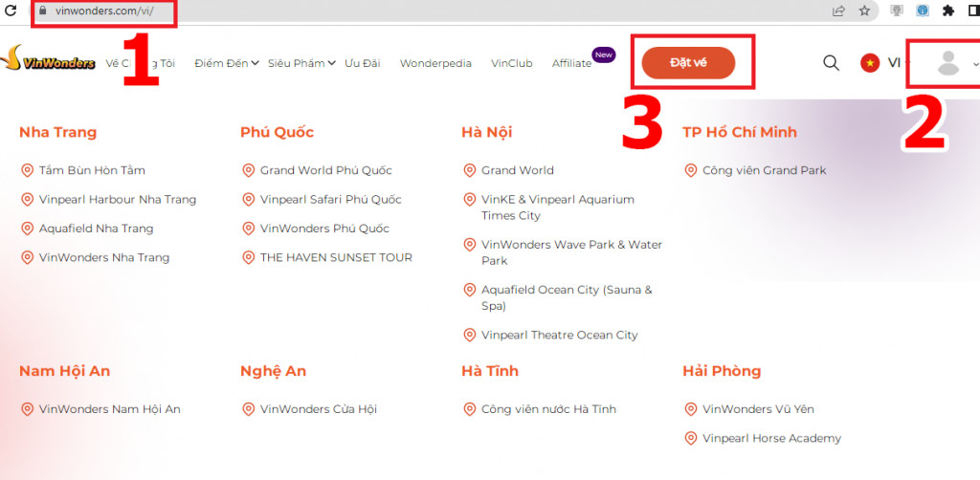980x480 pixels.
Task: Click pin icon beside VinWonders Cửa Hội
Action: click(x=248, y=409)
